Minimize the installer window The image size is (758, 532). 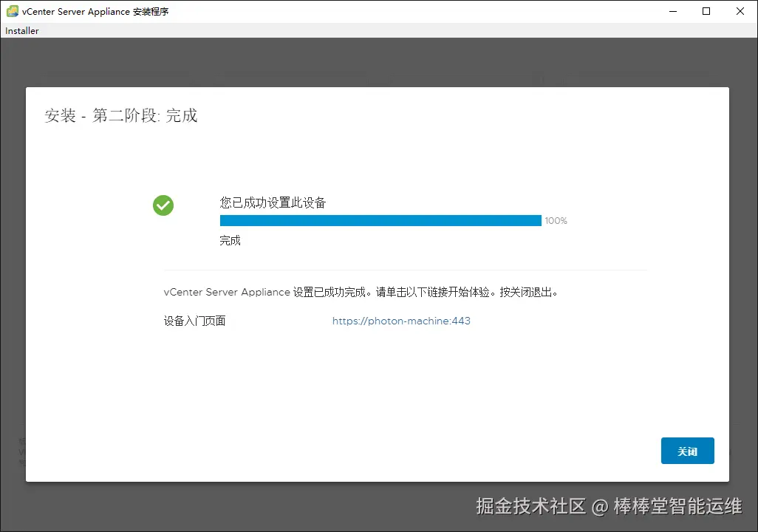coord(672,11)
